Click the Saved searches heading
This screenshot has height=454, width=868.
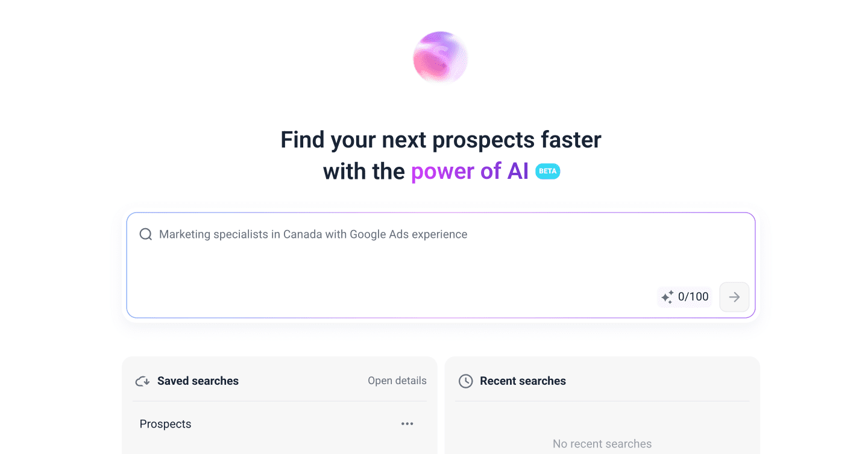[x=198, y=381]
